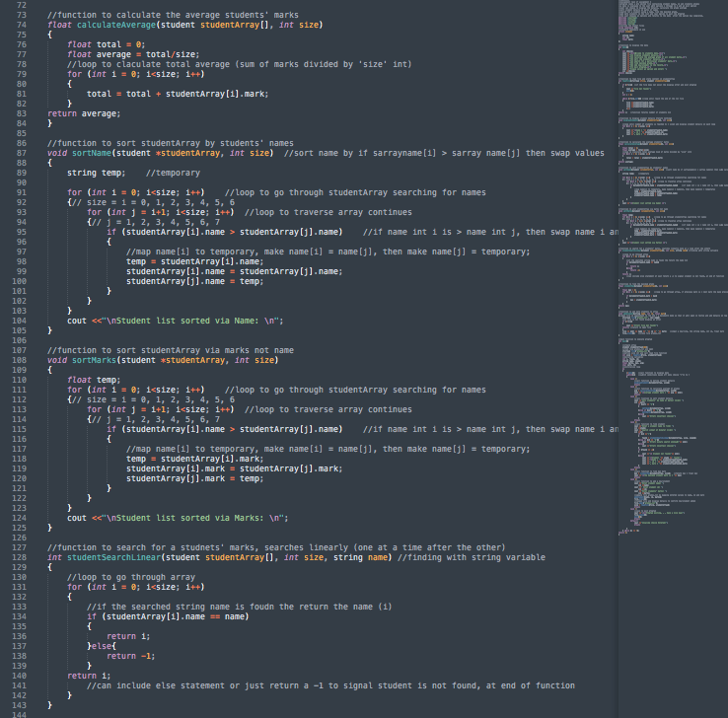Click line number 74 in gutter
728x718 pixels.
(x=22, y=25)
